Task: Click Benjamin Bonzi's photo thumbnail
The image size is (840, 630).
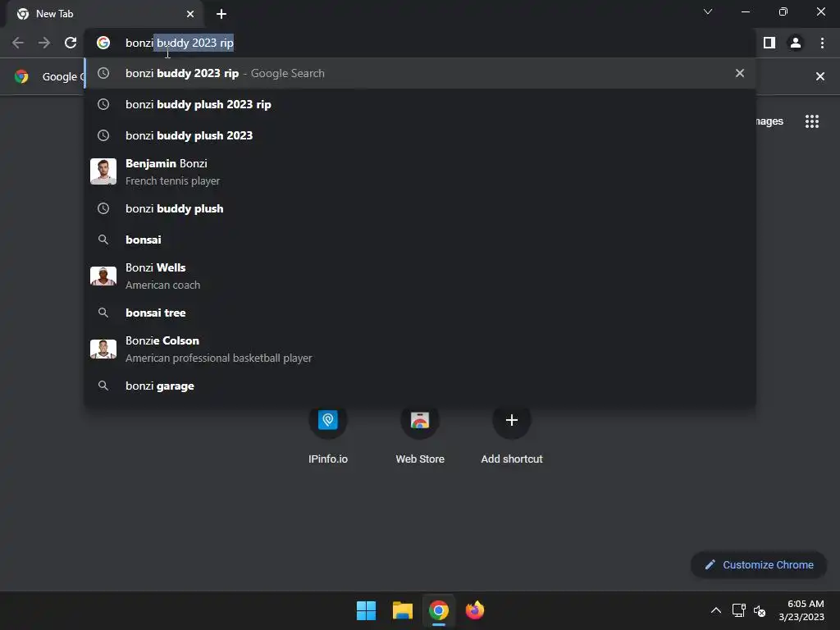Action: coord(103,171)
